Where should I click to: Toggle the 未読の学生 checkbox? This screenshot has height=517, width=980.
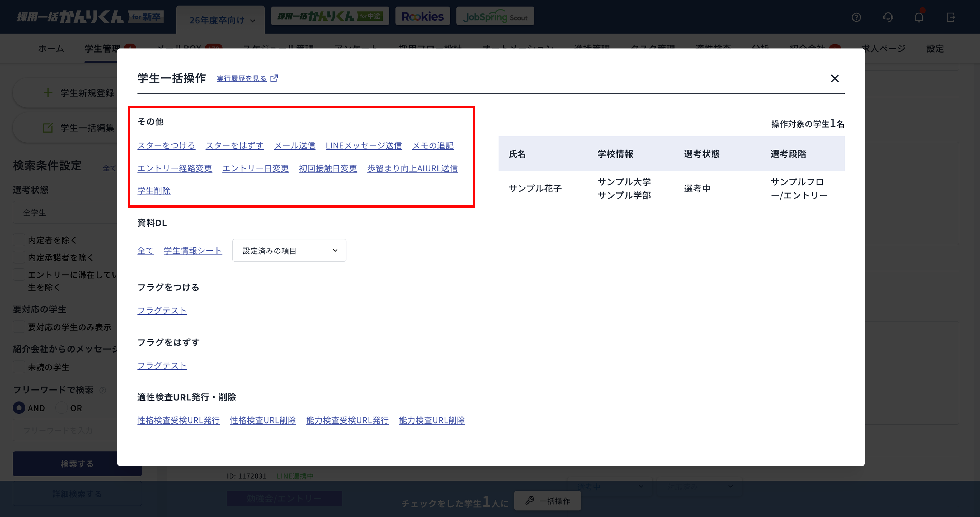(x=19, y=367)
